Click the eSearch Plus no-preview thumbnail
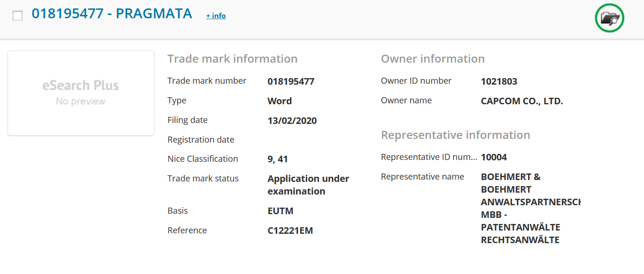644x274 pixels. click(81, 93)
